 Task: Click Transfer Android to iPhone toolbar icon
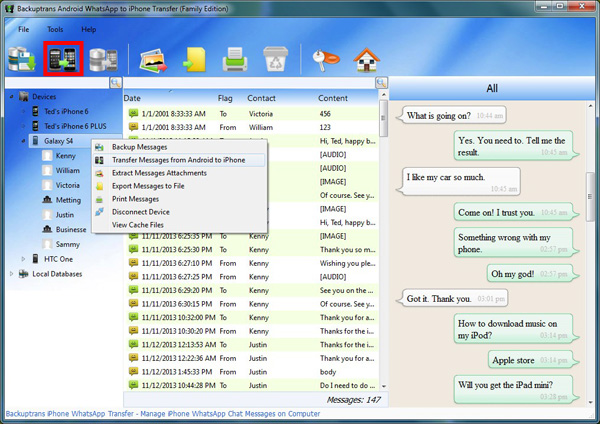[63, 59]
